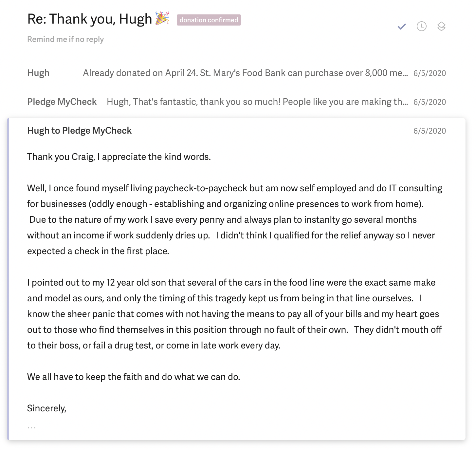
Task: Click the paragraph about the 12 year old son
Action: coord(234,314)
